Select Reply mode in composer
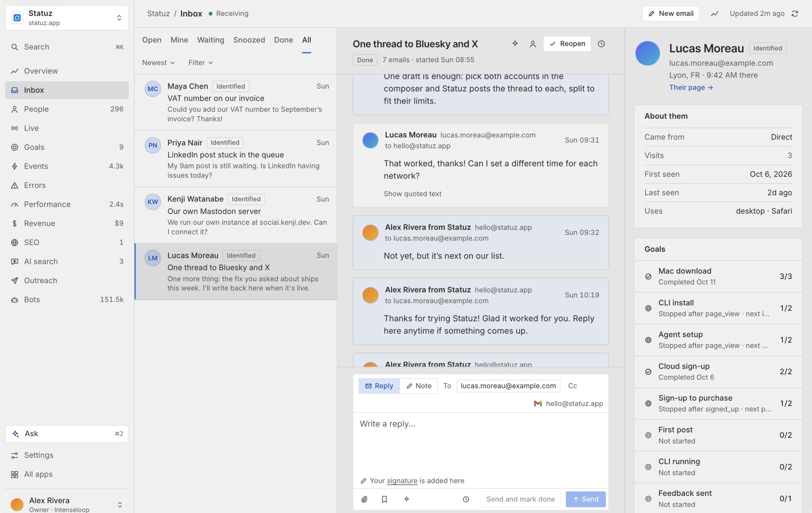 click(x=379, y=386)
